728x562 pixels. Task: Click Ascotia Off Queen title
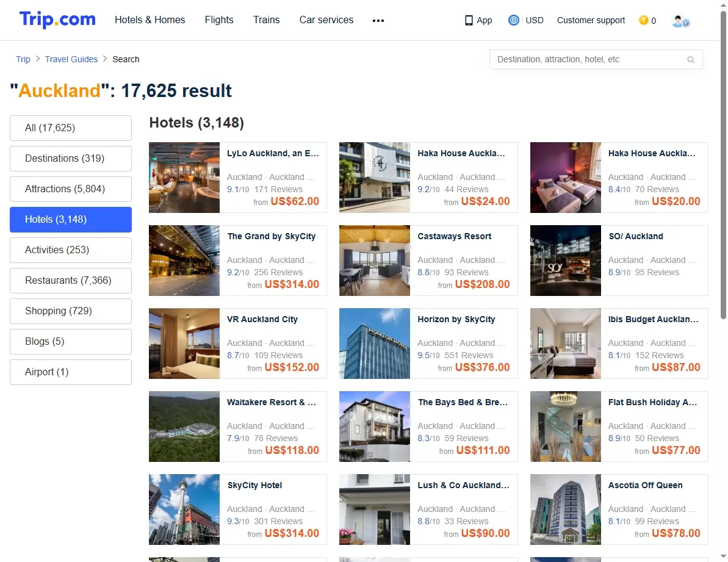[646, 486]
